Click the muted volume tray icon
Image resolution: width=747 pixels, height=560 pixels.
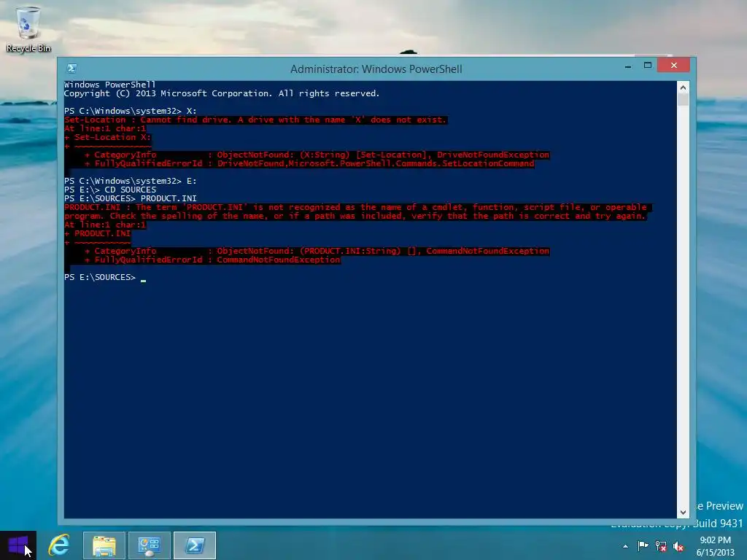pos(678,546)
